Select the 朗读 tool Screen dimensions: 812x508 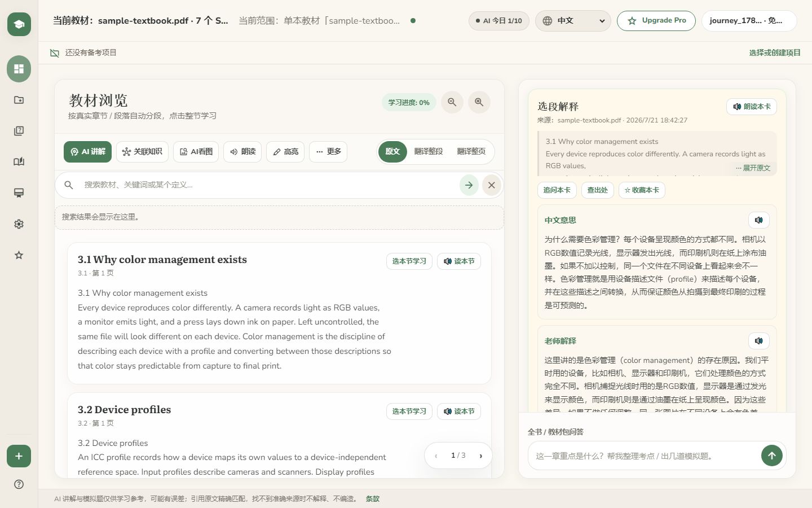click(x=242, y=152)
